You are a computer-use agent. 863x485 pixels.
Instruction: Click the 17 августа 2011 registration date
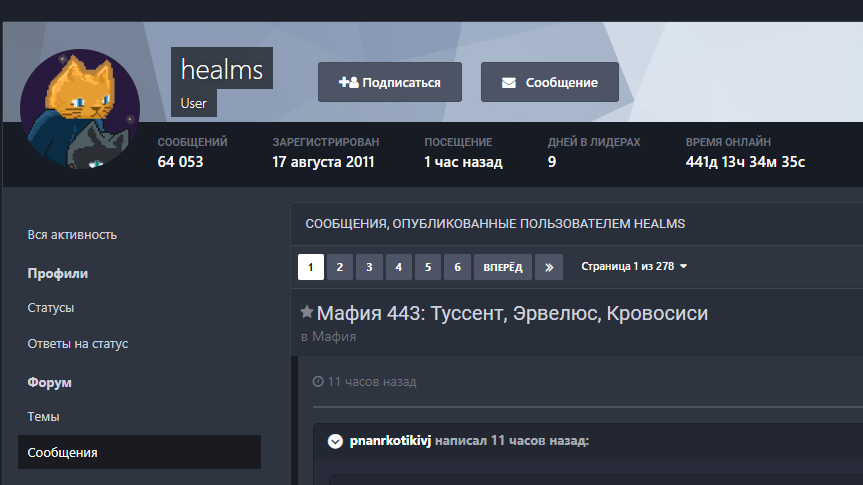click(323, 162)
